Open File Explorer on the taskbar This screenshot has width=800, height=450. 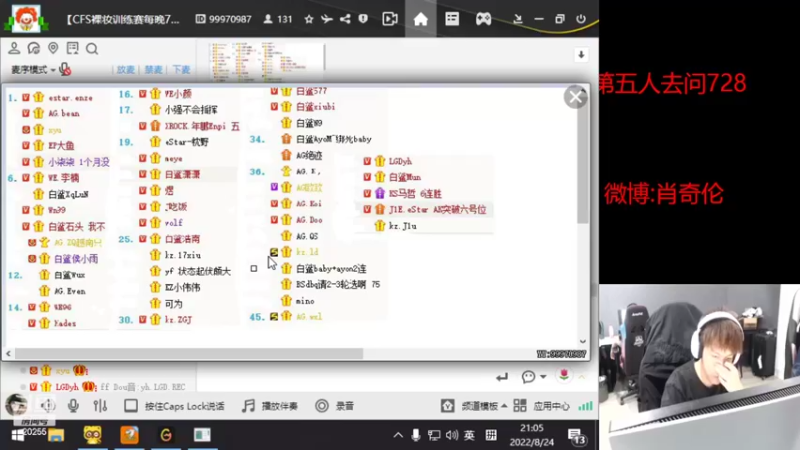click(x=56, y=435)
